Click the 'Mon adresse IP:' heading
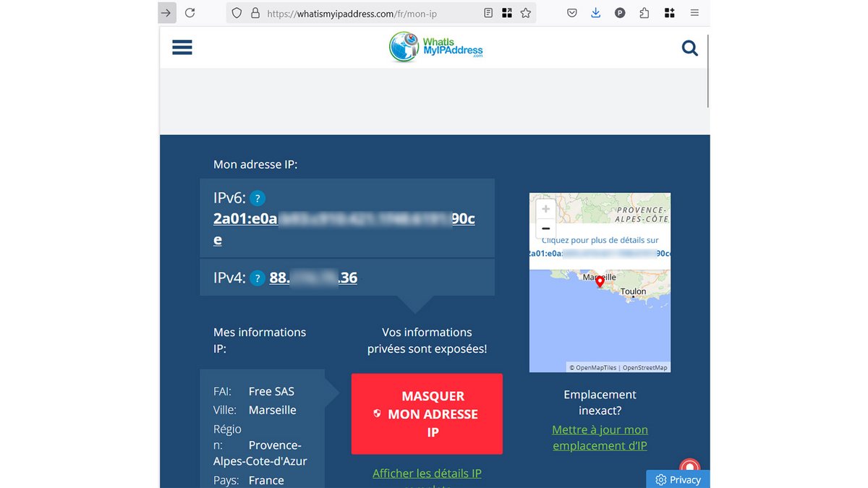 coord(255,165)
